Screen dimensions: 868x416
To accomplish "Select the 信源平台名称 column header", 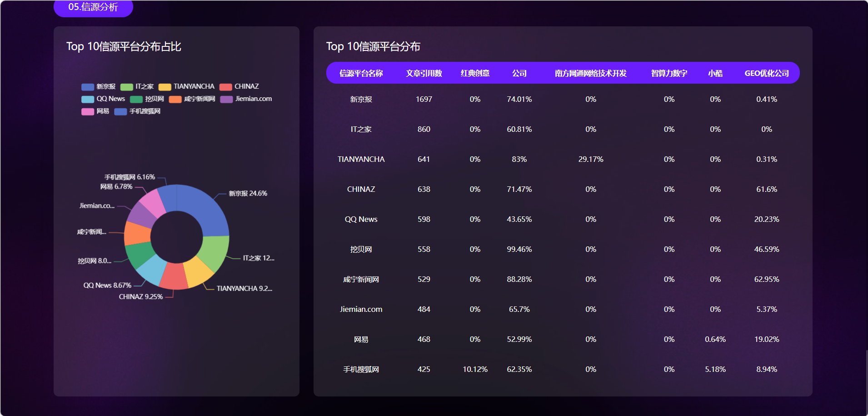I will point(361,73).
